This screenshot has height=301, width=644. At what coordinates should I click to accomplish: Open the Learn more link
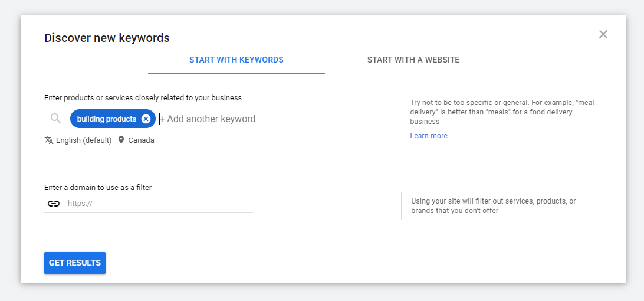(x=429, y=136)
